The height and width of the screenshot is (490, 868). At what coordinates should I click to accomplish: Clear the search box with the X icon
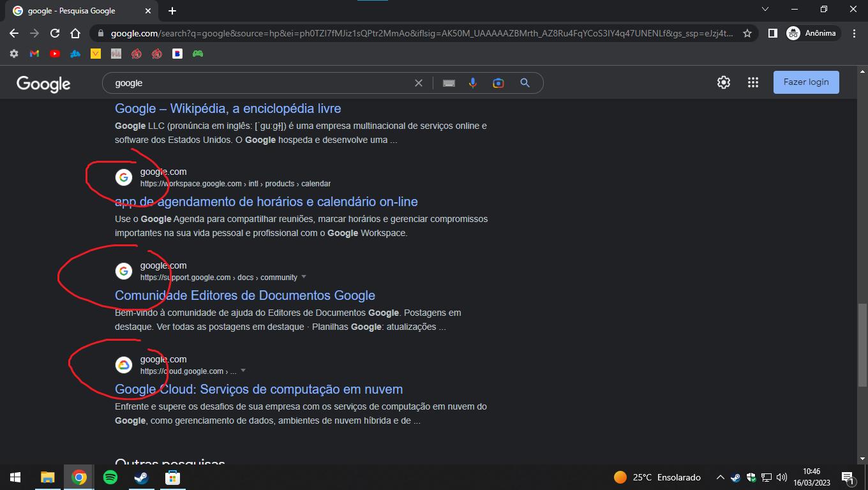pos(419,83)
